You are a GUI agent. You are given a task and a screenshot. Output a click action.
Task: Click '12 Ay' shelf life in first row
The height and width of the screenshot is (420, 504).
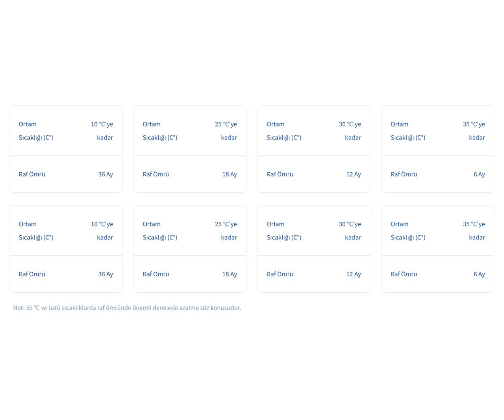353,174
